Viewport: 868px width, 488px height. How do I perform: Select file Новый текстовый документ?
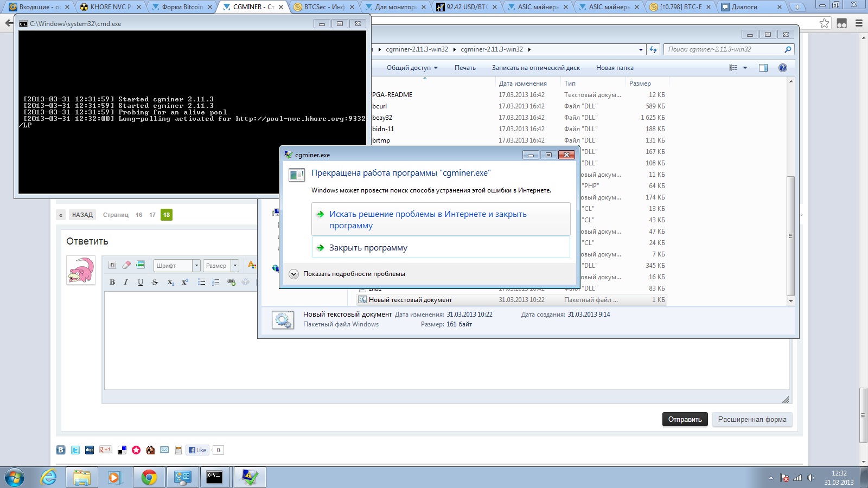(x=512, y=300)
